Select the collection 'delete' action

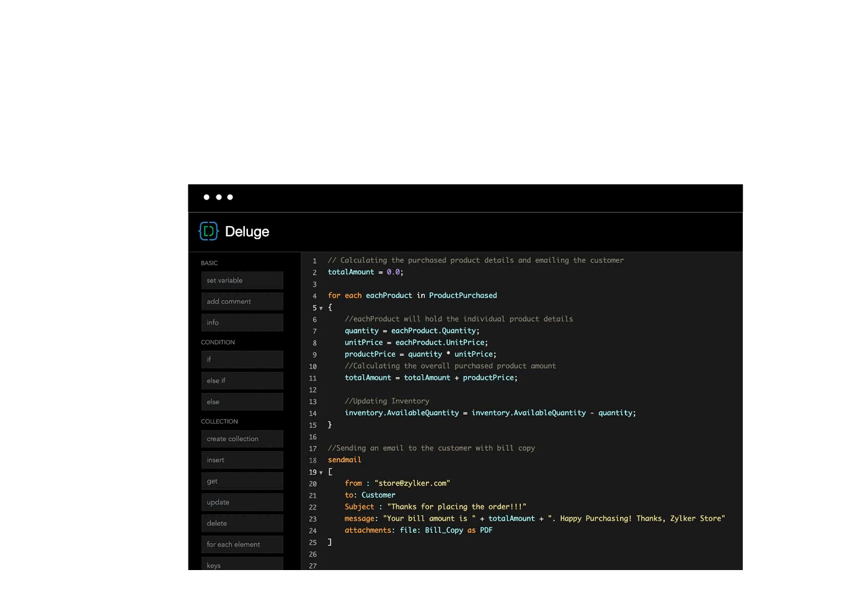tap(242, 523)
